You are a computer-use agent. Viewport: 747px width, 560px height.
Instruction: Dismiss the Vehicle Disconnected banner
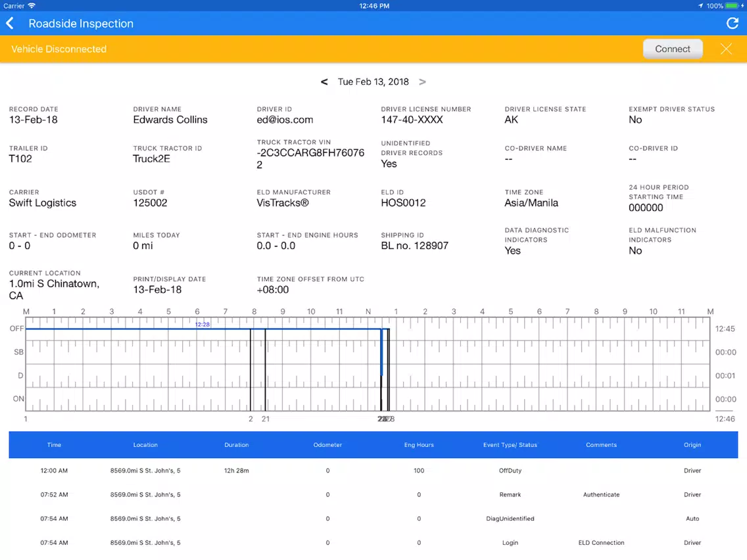pyautogui.click(x=726, y=49)
